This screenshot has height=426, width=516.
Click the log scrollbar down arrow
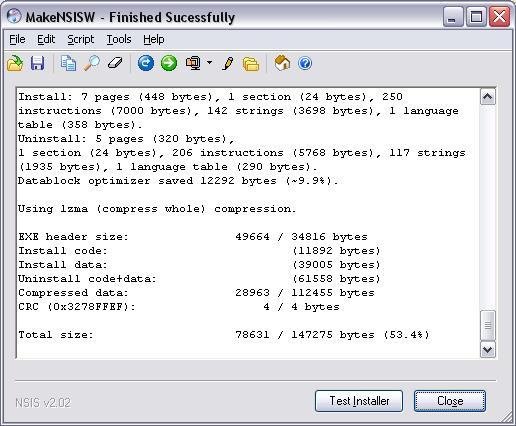click(x=488, y=350)
